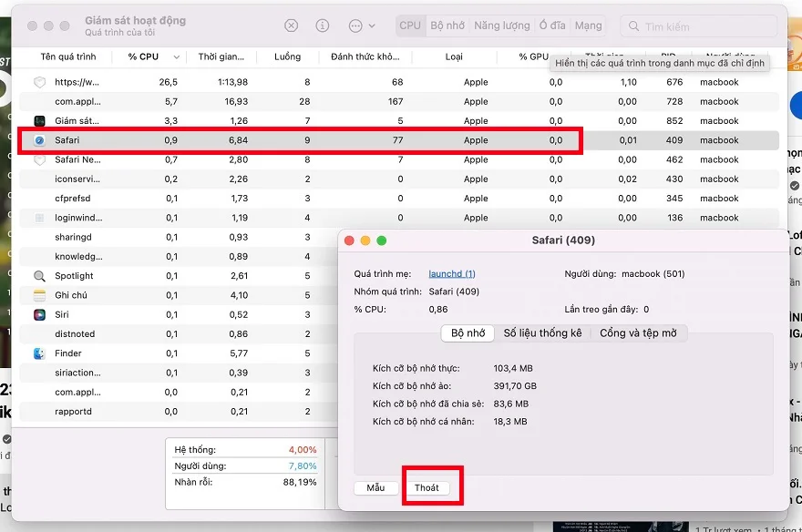The height and width of the screenshot is (532, 802).
Task: Open the launchd (1) parent process link
Action: click(x=452, y=273)
